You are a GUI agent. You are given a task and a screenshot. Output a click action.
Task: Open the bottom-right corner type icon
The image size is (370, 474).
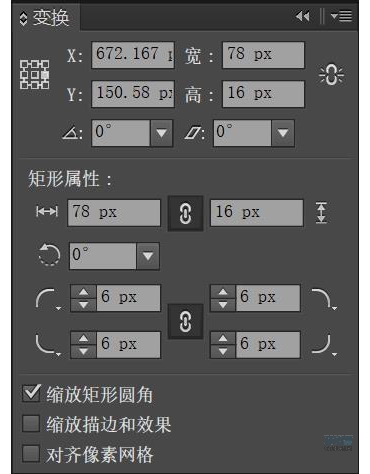324,345
